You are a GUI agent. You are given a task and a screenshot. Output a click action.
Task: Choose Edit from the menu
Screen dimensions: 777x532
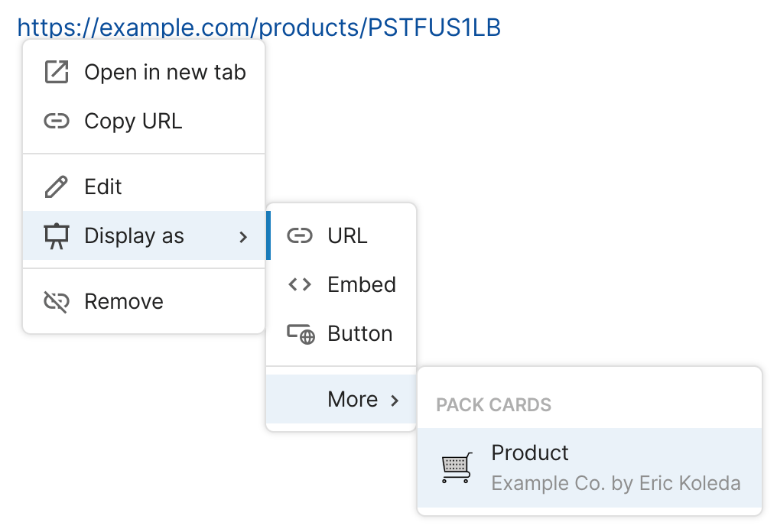point(101,186)
